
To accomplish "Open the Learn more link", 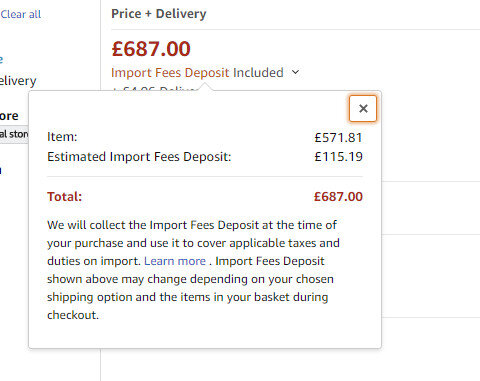I will (x=175, y=261).
